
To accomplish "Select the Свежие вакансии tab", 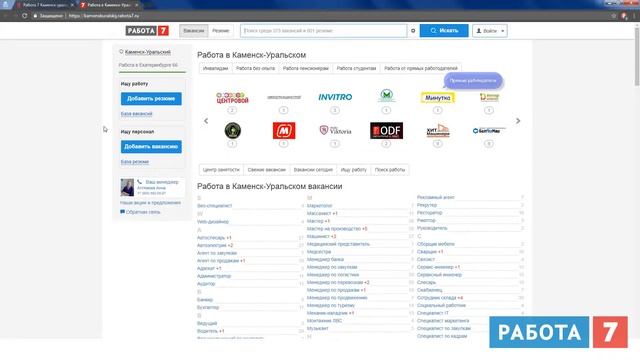I will coord(267,169).
